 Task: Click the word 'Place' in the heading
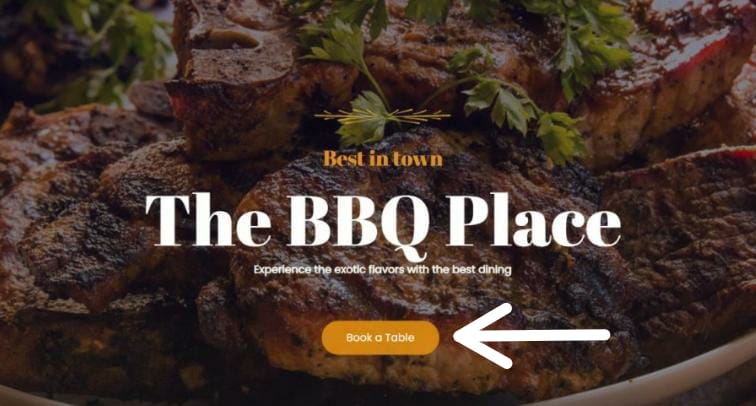click(x=533, y=219)
